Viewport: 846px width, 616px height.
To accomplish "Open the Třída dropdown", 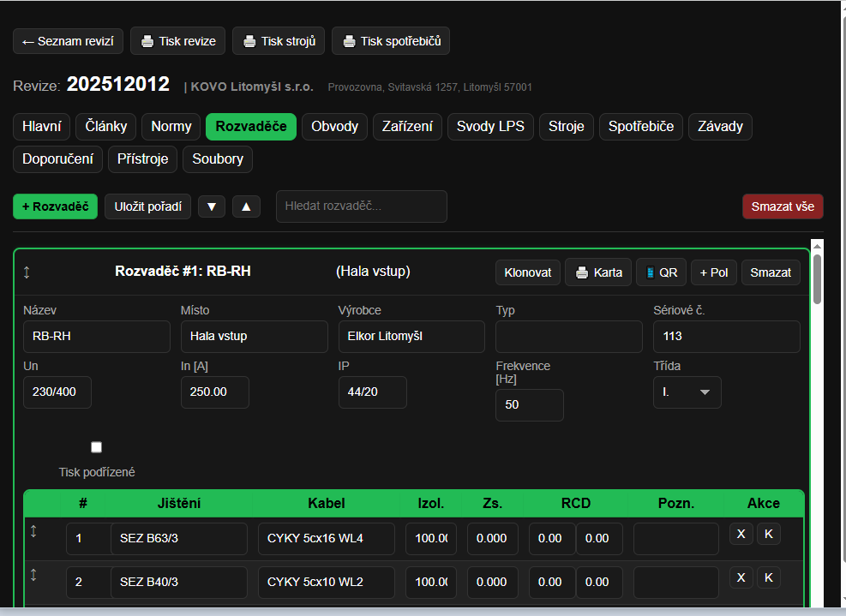I will (687, 392).
